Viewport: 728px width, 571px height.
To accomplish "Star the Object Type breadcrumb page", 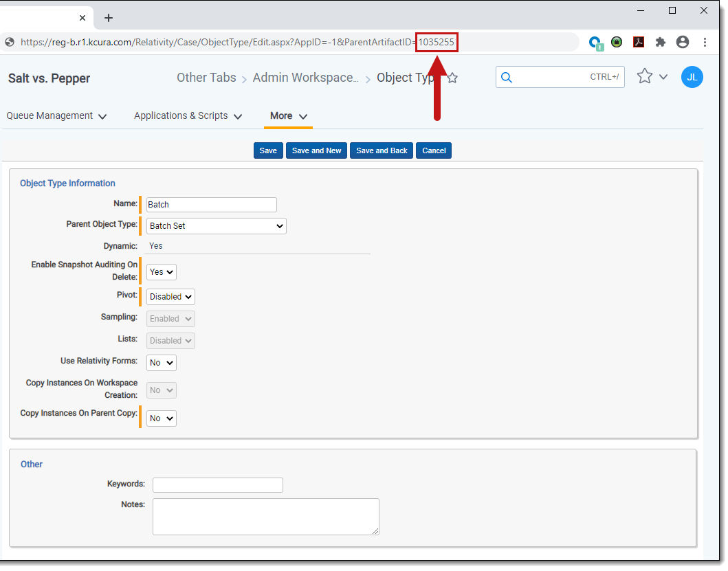I will pyautogui.click(x=452, y=78).
